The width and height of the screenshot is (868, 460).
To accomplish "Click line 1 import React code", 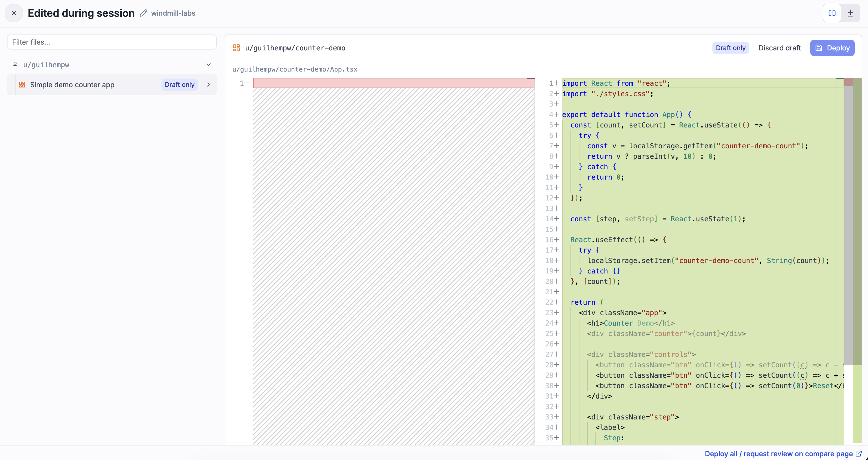I will [x=616, y=83].
